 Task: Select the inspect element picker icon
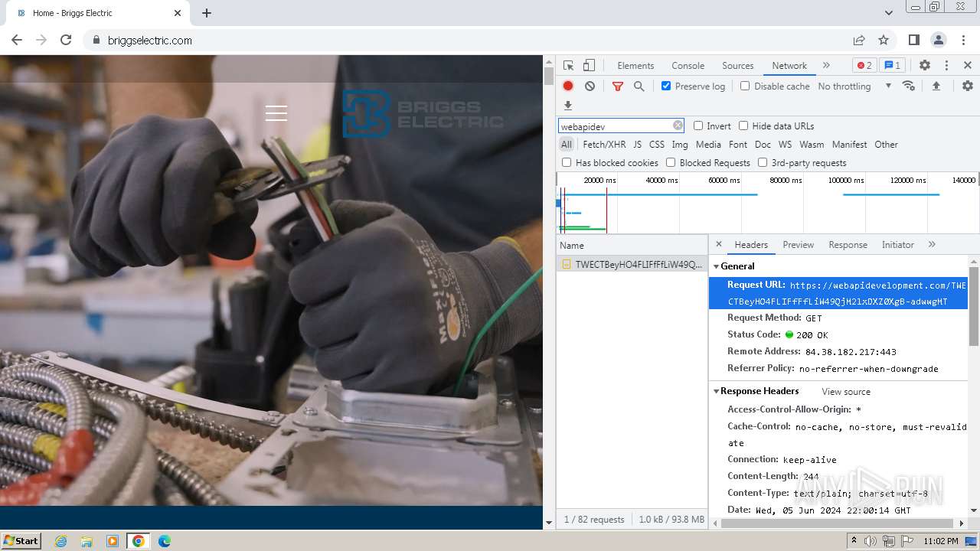(x=568, y=66)
